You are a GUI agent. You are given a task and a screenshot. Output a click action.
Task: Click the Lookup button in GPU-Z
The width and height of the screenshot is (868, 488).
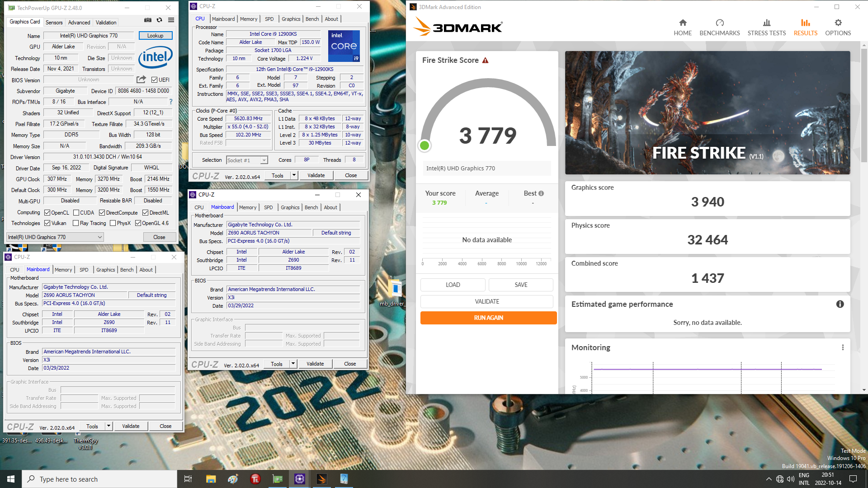(x=155, y=36)
